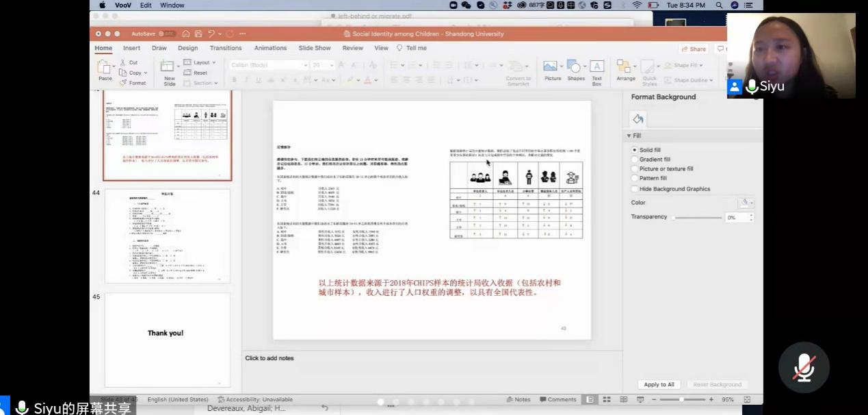Adjust the Transparency slider

[x=674, y=218]
